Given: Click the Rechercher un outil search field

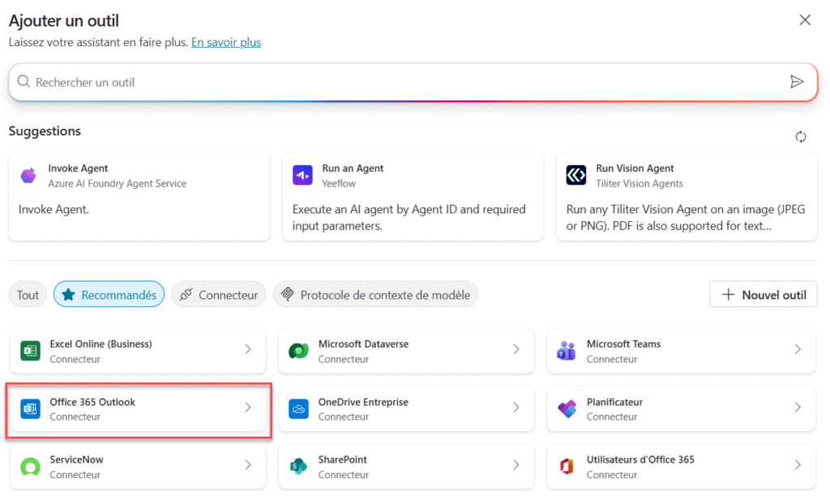Looking at the screenshot, I should pyautogui.click(x=397, y=82).
